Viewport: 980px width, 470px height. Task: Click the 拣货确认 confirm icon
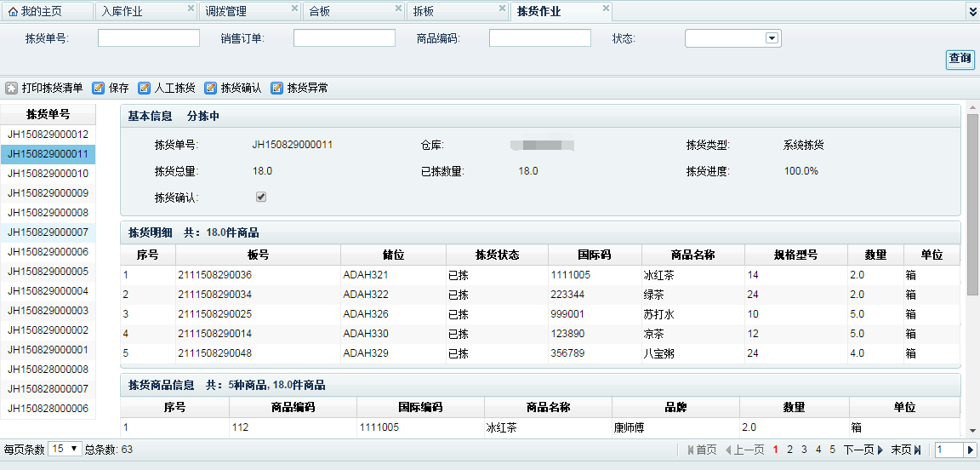click(x=210, y=89)
